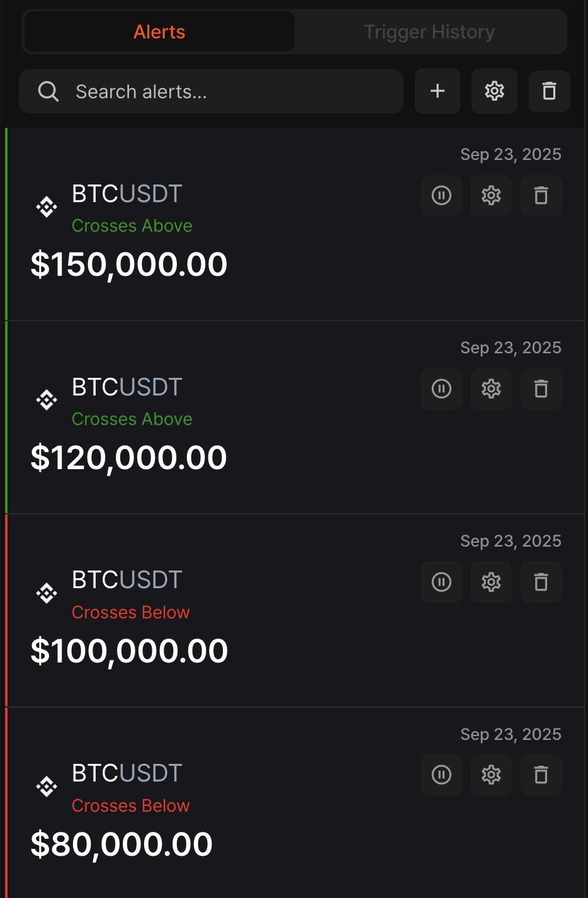Pause the $80,000.00 BTCUSDT alert

click(441, 775)
